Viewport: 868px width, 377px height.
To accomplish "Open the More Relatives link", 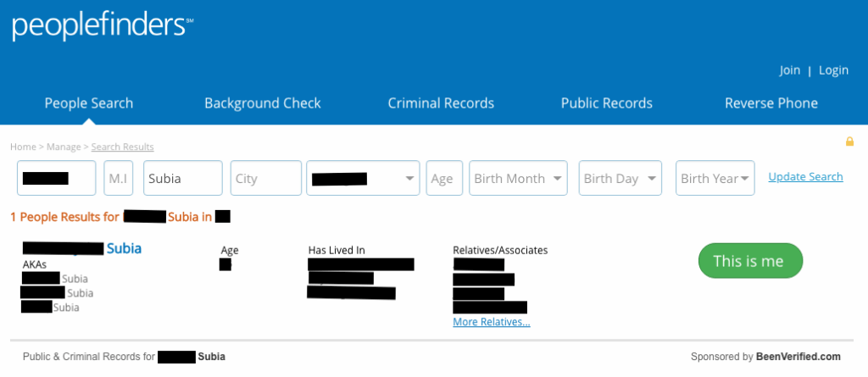I will pyautogui.click(x=492, y=322).
